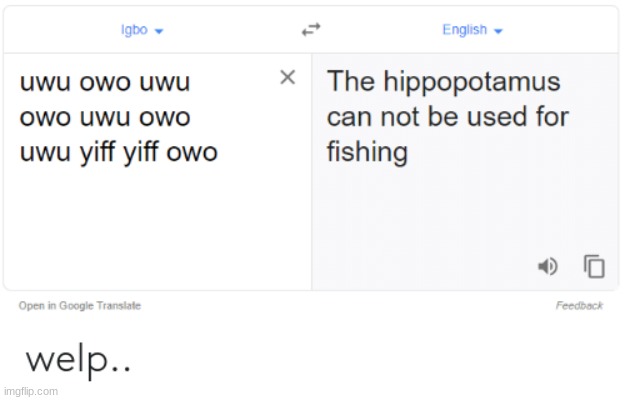This screenshot has width=625, height=400.
Task: Swap languages with the double-arrow icon
Action: pos(311,29)
